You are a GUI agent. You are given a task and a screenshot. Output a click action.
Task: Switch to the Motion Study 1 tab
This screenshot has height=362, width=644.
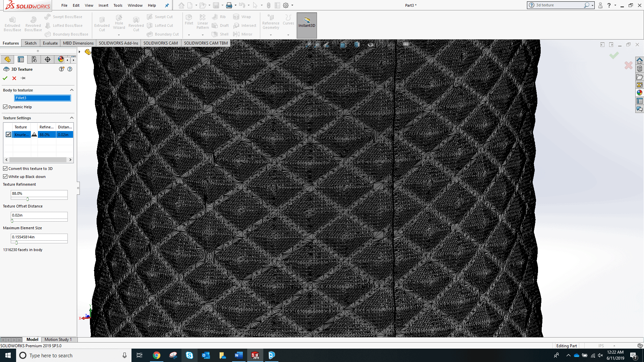[58, 340]
